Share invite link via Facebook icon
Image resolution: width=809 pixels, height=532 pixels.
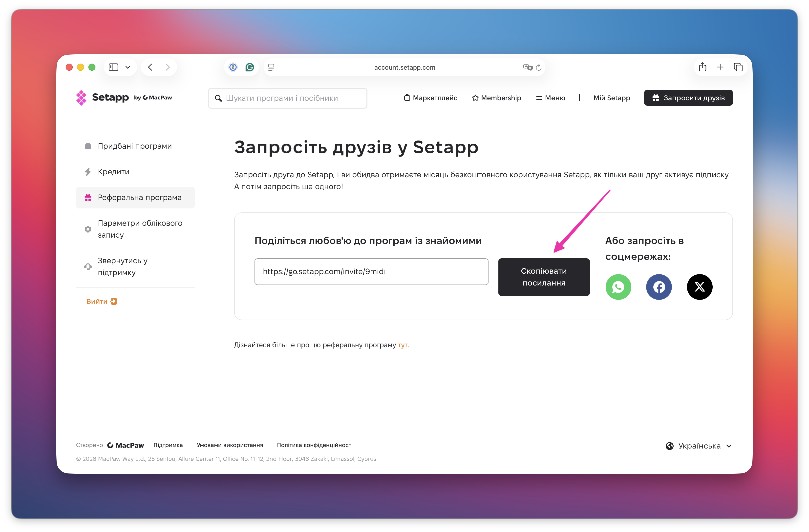(659, 287)
